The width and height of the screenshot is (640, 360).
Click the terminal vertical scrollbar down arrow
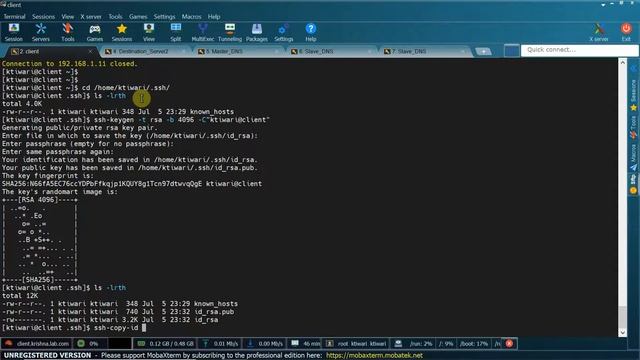pyautogui.click(x=622, y=332)
